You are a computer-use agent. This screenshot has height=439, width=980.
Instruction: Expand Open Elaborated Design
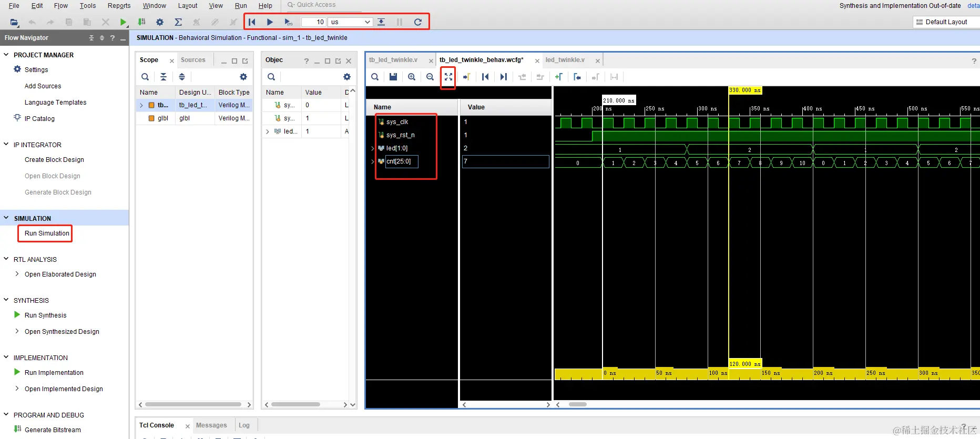[17, 274]
